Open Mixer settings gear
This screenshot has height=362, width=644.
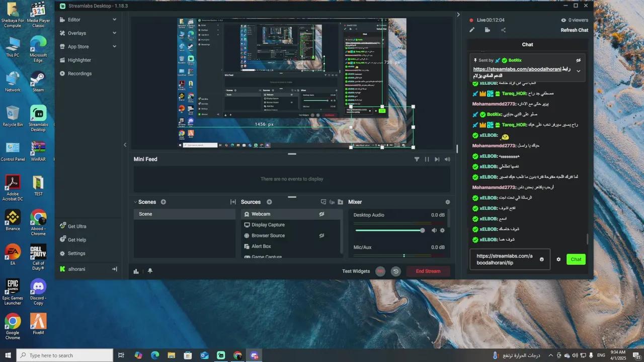coord(447,202)
